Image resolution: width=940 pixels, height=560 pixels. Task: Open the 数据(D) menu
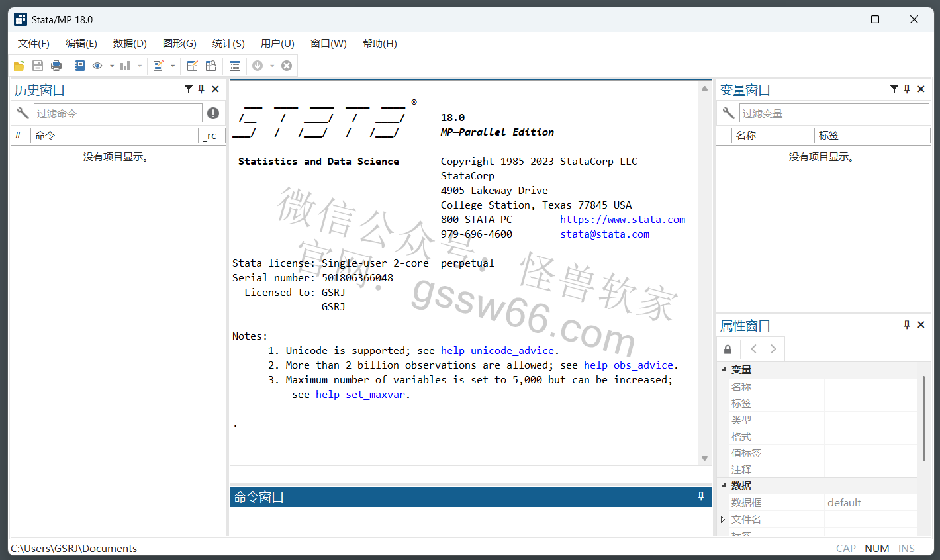130,44
